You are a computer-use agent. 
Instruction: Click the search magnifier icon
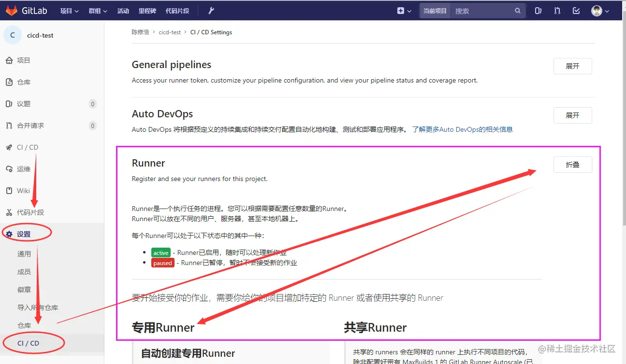point(518,11)
